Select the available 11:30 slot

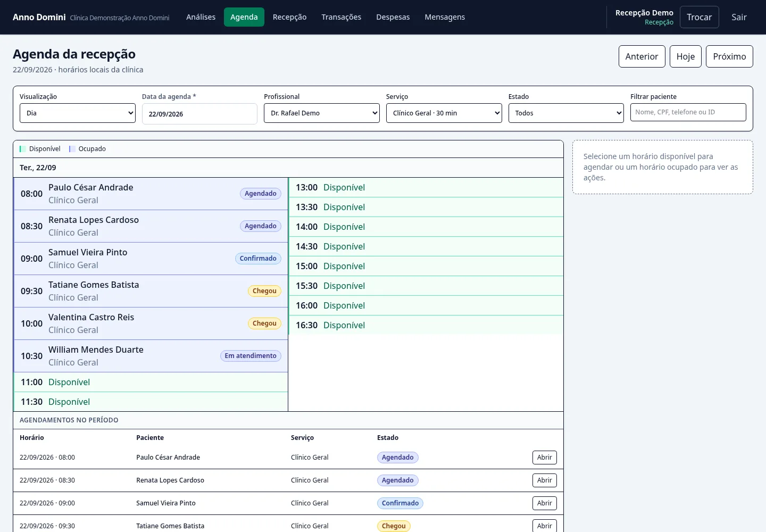coord(151,402)
